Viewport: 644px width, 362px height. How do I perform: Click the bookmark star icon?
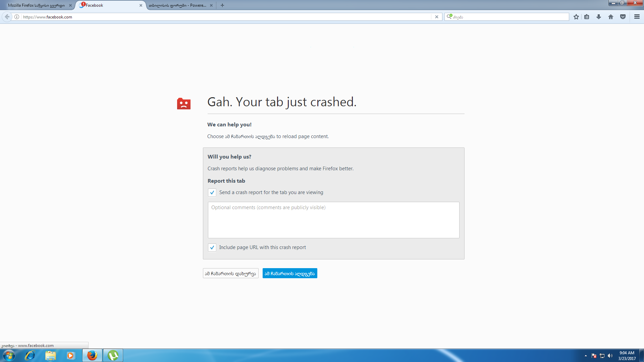click(x=576, y=17)
